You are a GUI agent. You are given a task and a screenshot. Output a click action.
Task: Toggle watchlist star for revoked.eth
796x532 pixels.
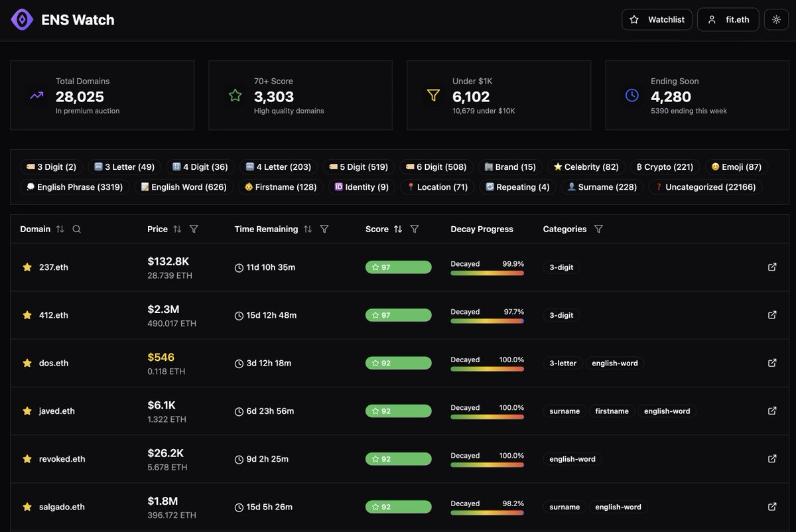(27, 459)
